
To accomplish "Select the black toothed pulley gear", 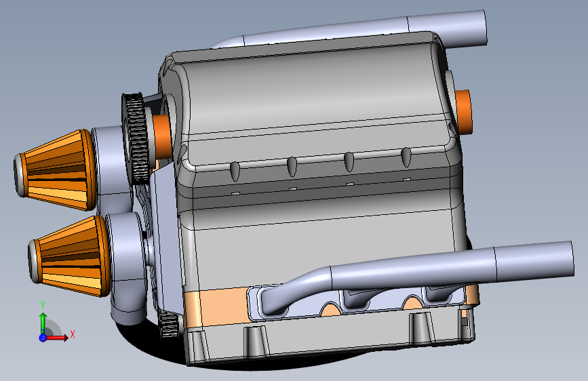I will 136,138.
